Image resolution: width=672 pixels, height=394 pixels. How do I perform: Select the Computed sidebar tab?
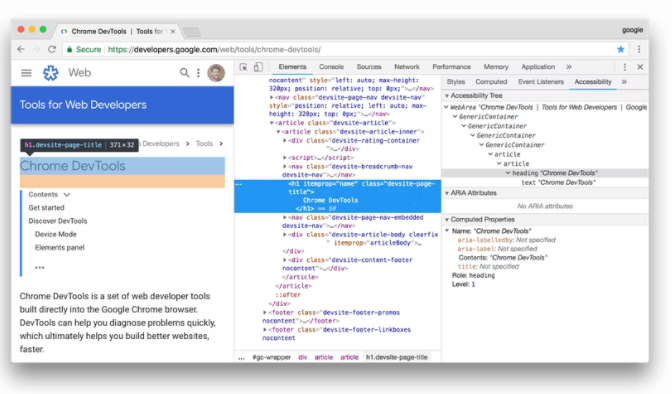(x=491, y=82)
